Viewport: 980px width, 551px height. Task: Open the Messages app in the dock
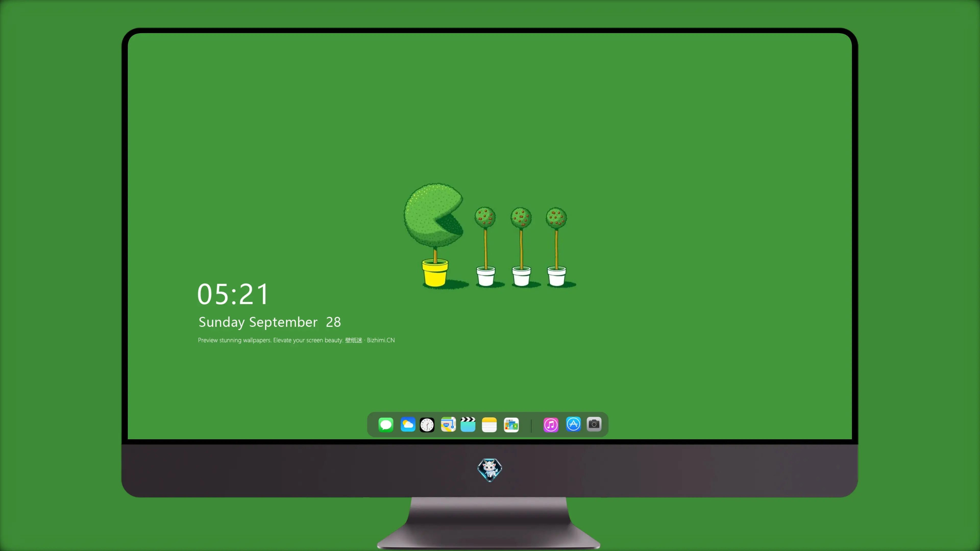click(x=386, y=425)
